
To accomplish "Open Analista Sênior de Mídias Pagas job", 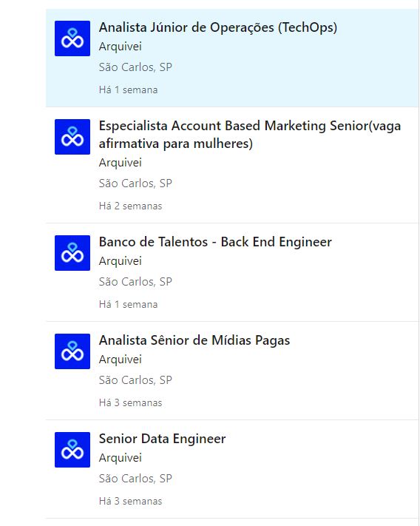I will click(x=194, y=340).
